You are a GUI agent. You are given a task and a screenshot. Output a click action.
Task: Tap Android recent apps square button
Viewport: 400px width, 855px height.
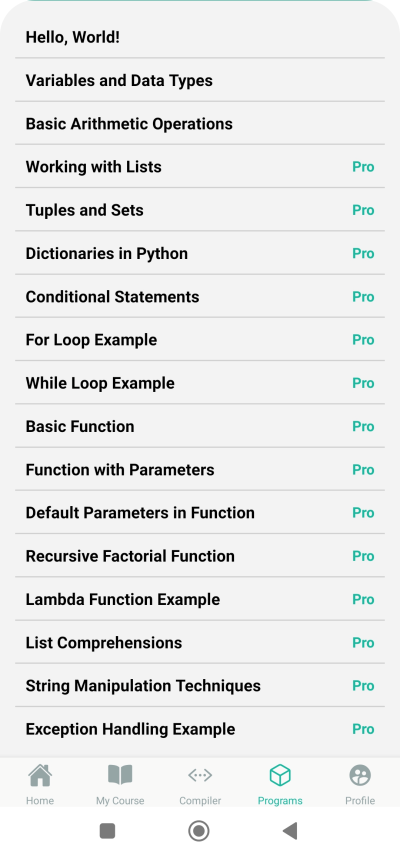(107, 831)
